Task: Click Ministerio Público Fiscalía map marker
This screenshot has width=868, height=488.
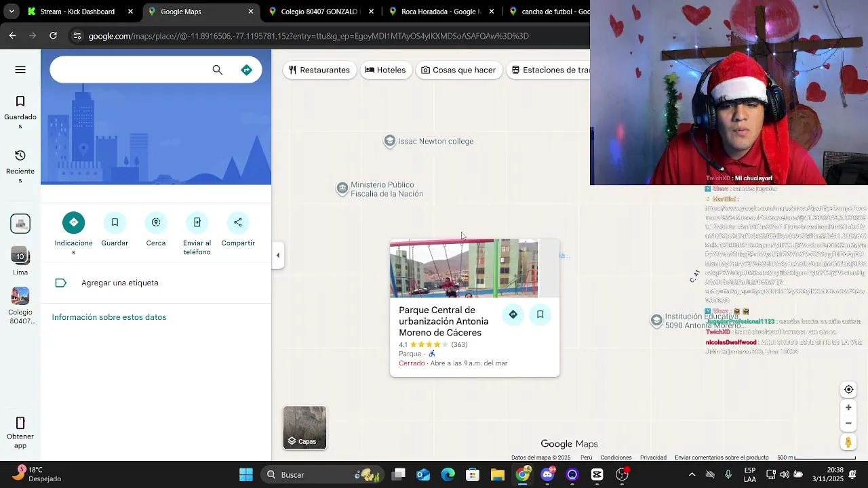Action: pos(342,188)
